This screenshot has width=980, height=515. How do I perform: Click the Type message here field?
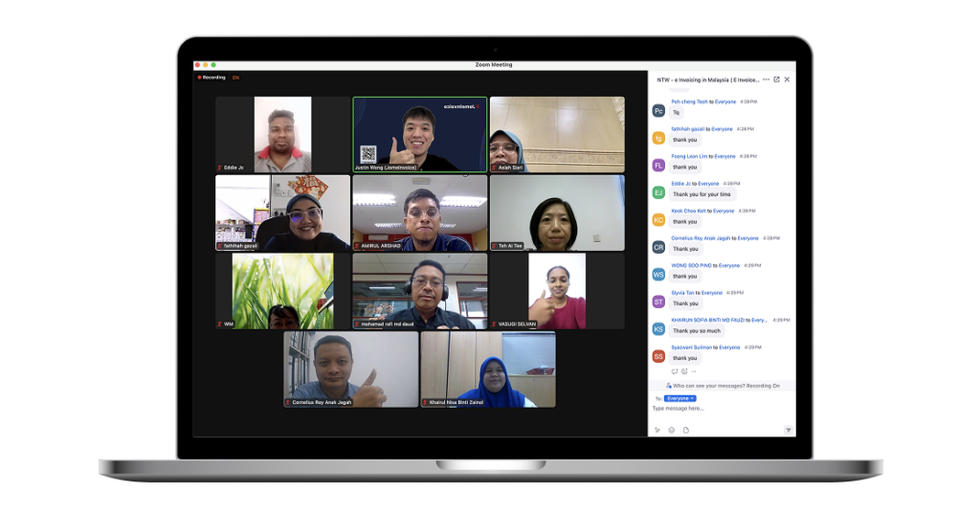pos(718,409)
